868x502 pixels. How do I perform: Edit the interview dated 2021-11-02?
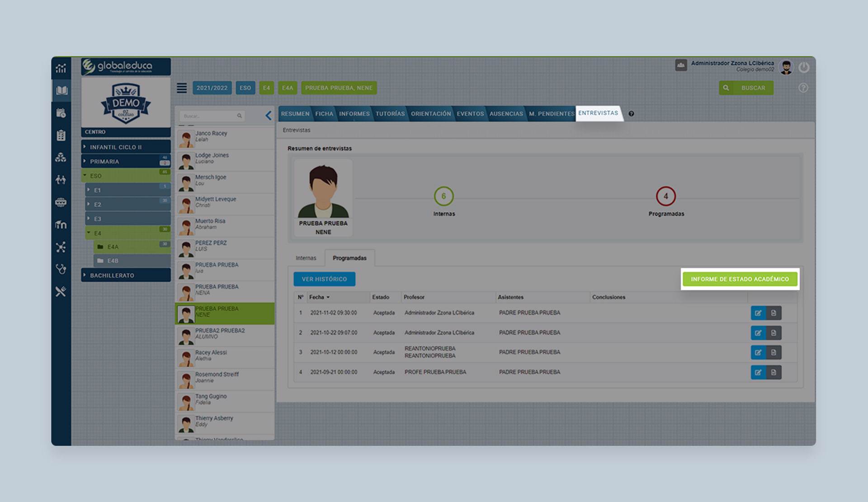tap(758, 313)
